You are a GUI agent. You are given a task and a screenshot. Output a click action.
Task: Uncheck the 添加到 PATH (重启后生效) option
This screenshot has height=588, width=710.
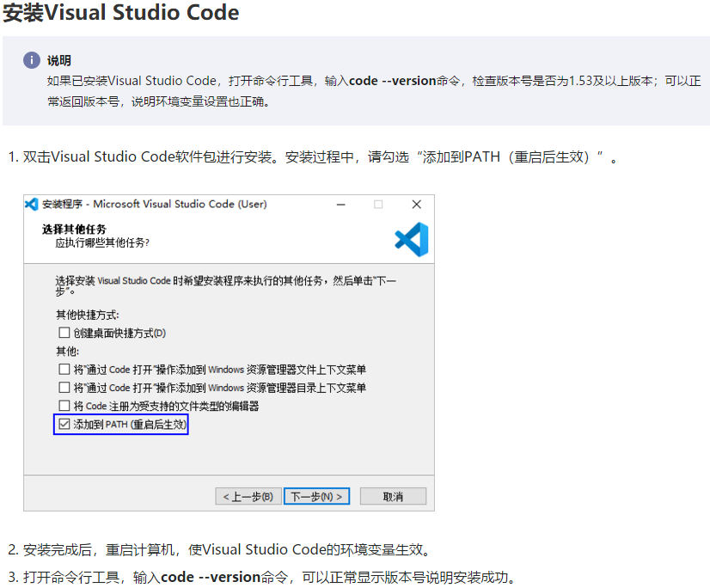click(64, 424)
